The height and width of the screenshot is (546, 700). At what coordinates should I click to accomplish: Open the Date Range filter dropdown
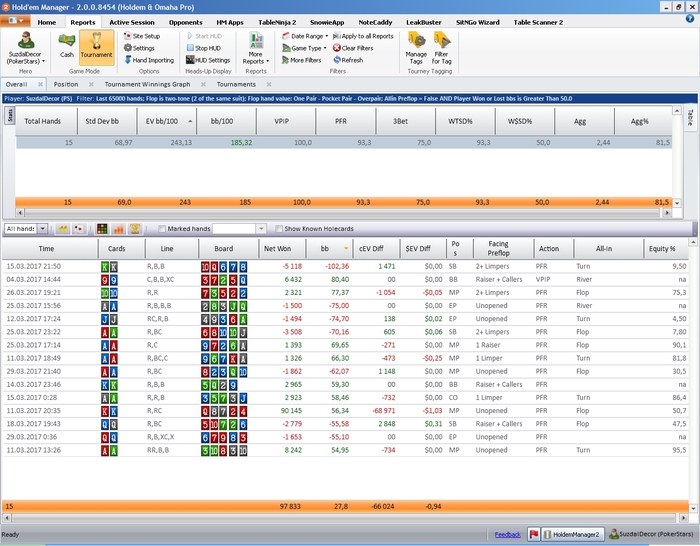click(x=305, y=36)
